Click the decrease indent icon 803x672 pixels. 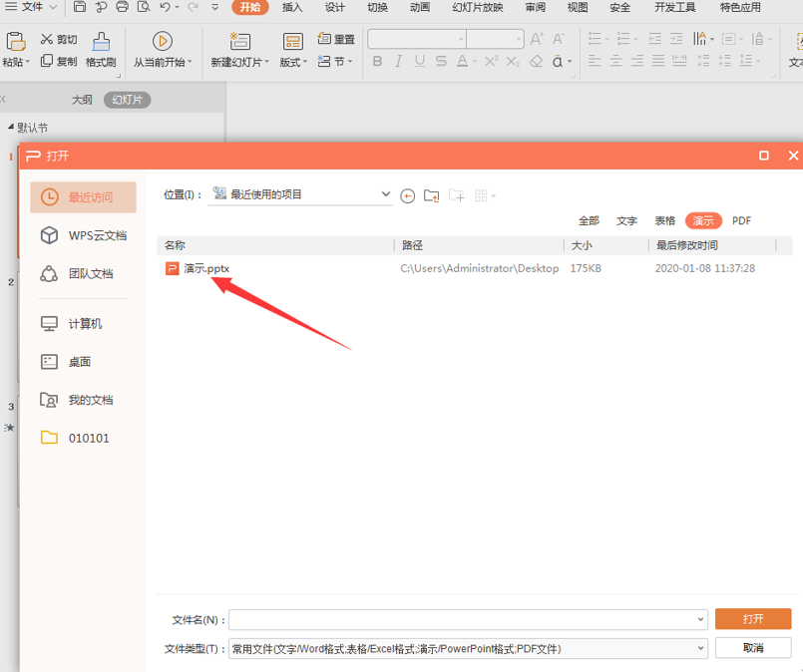click(x=654, y=38)
